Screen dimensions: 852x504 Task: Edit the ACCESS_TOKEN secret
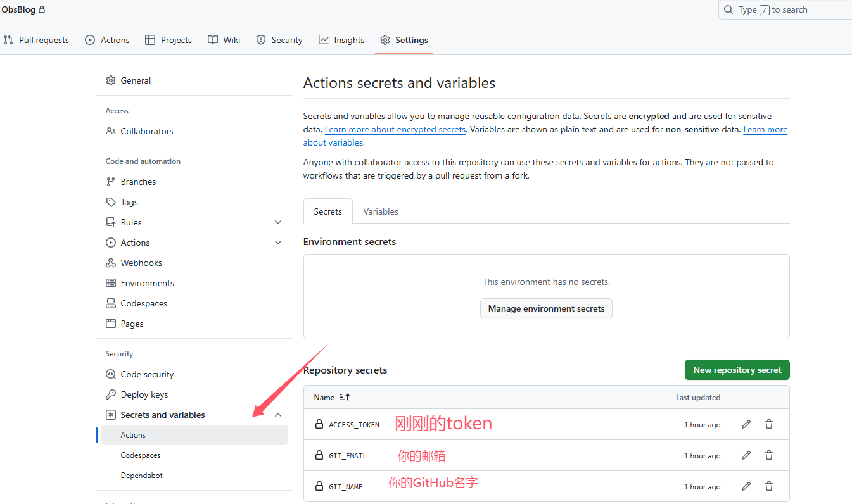coord(746,424)
